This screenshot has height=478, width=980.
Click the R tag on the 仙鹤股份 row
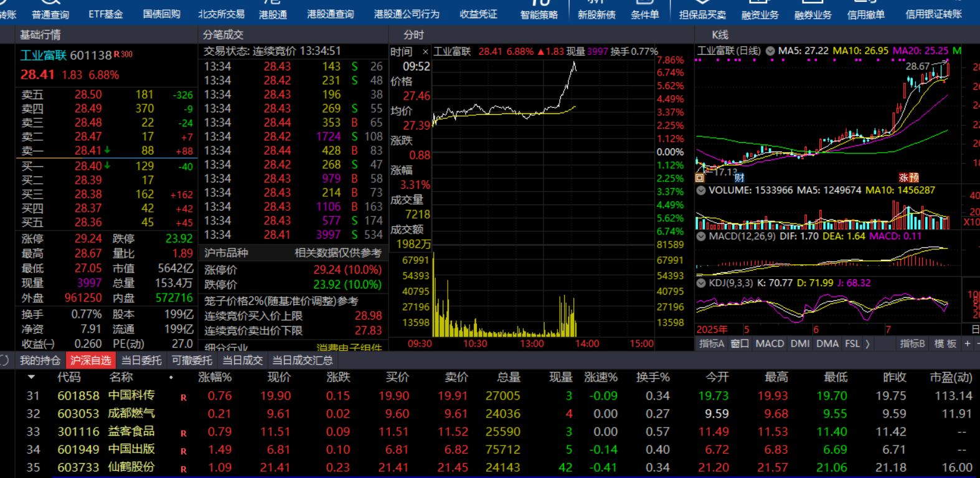[184, 469]
